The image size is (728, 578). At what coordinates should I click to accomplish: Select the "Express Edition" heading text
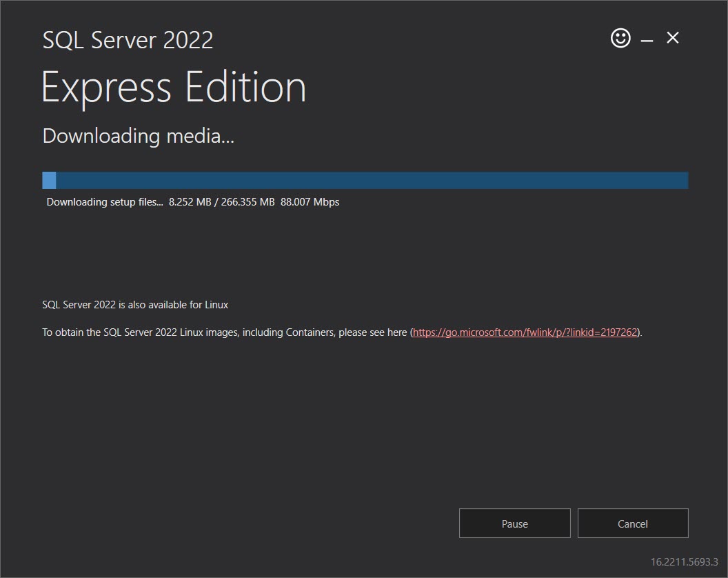[174, 87]
